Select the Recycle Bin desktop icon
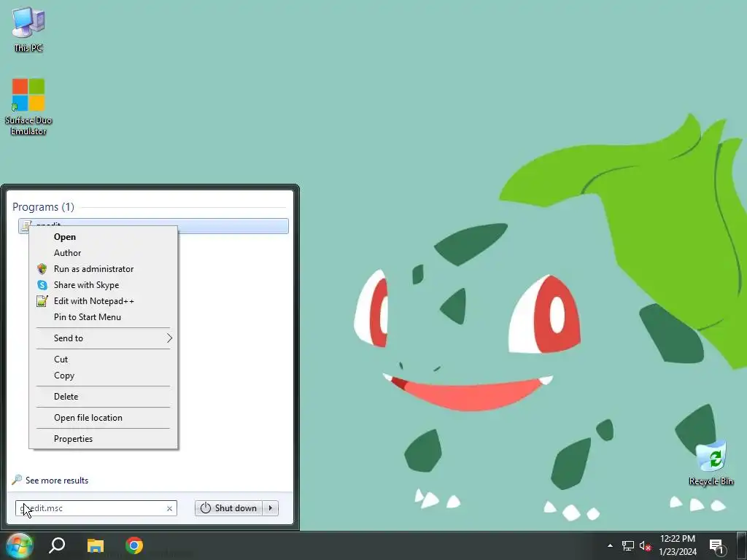Screen dimensions: 747x560 pyautogui.click(x=711, y=463)
